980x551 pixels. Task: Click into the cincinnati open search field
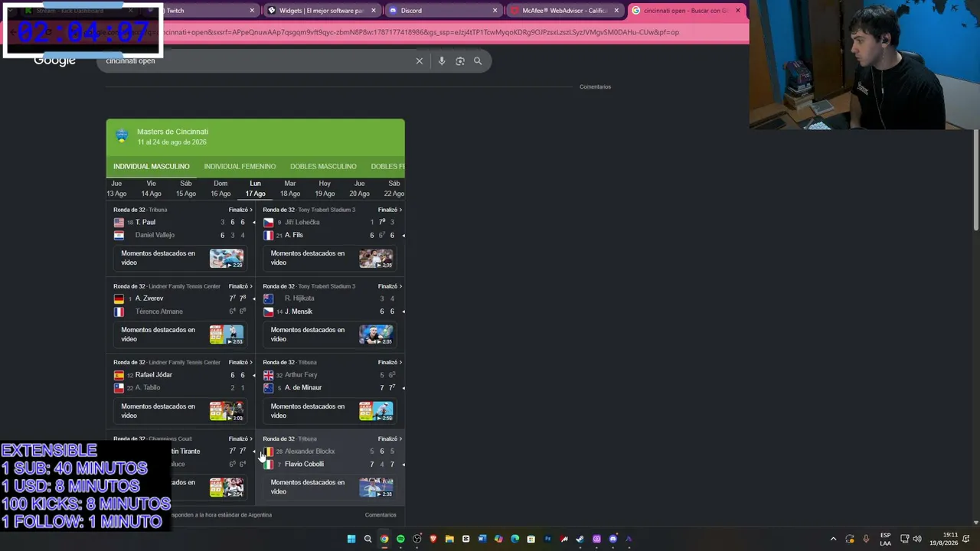[x=256, y=61]
